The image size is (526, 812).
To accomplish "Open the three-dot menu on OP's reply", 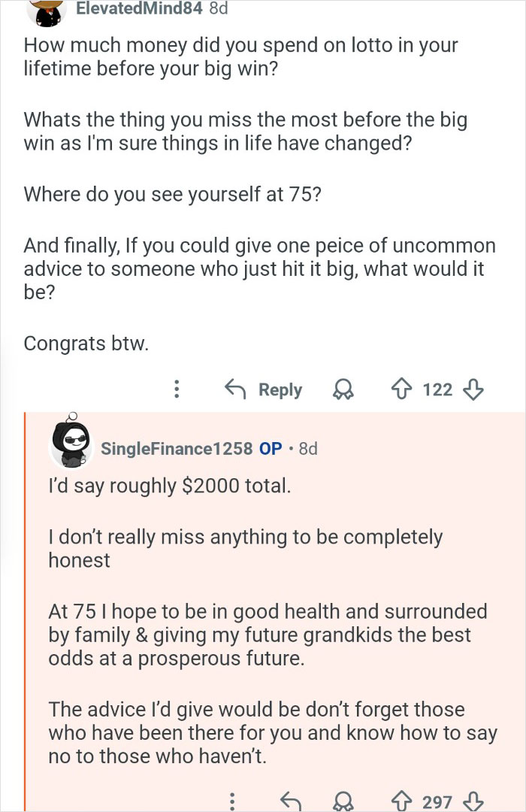I will 233,801.
